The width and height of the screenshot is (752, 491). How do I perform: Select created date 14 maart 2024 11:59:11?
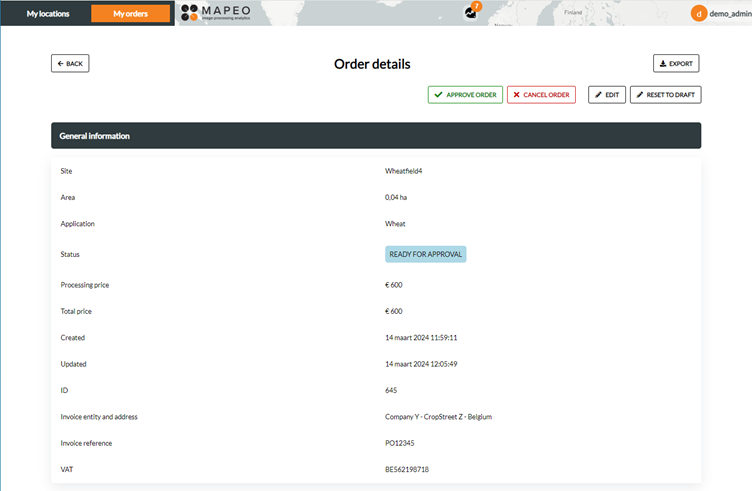pyautogui.click(x=421, y=338)
